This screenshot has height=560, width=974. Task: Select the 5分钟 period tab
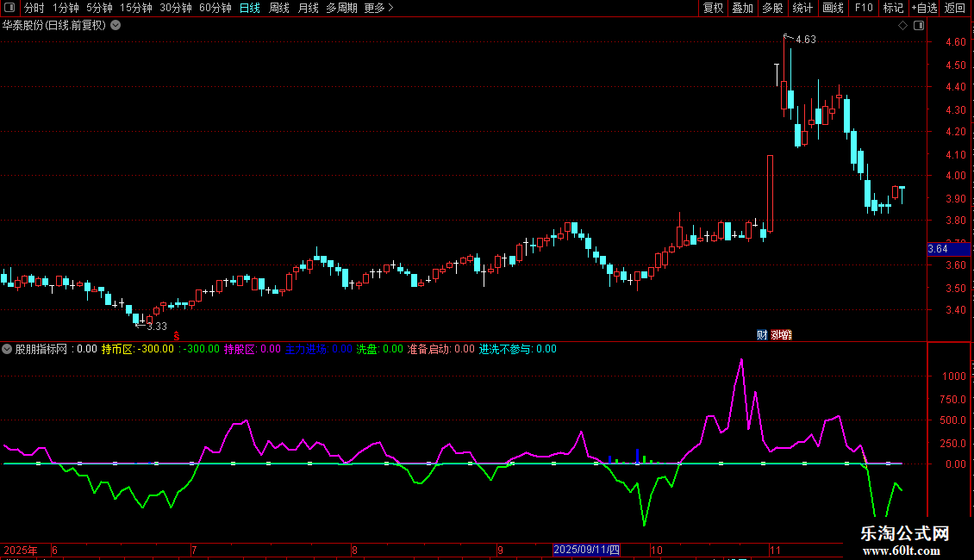tap(99, 8)
